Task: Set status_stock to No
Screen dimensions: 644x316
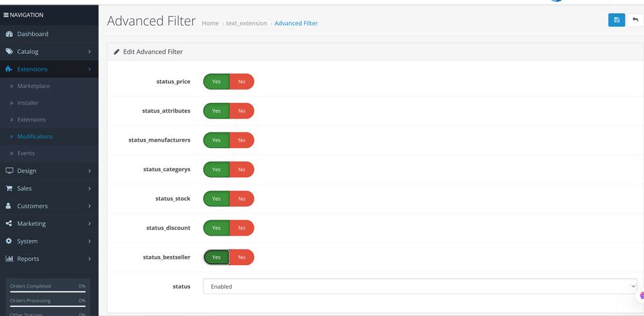Action: 241,199
